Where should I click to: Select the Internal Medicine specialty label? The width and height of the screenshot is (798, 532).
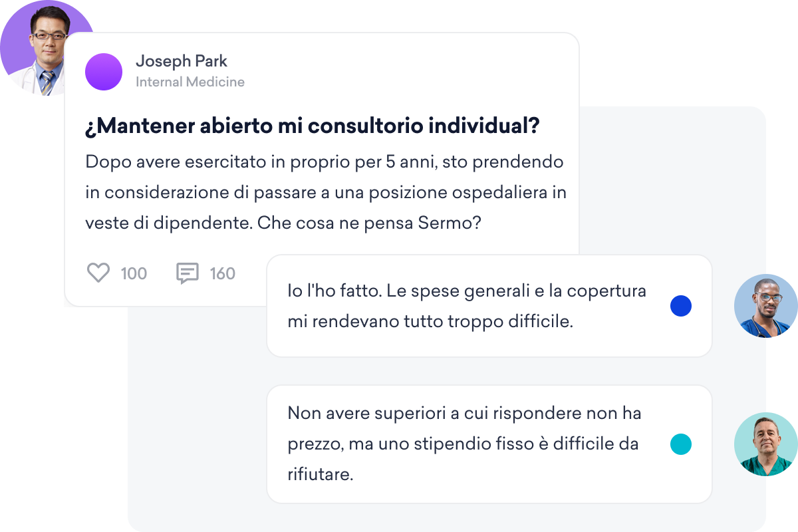pos(190,82)
